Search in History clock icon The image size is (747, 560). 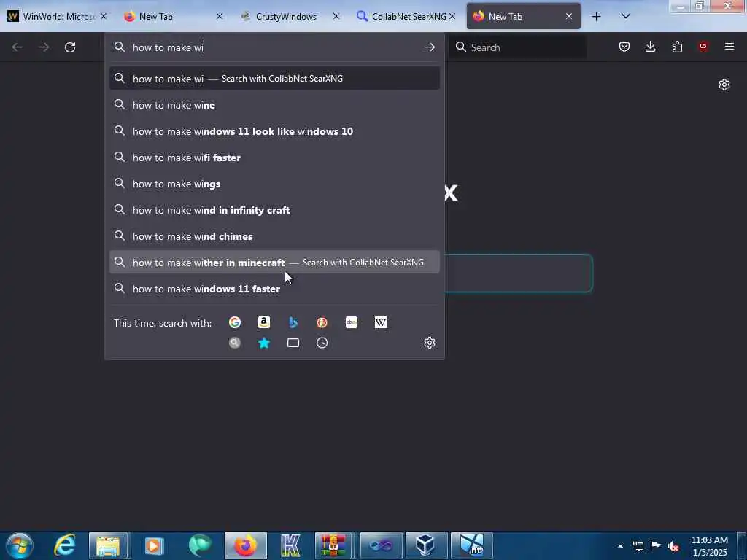(x=322, y=343)
